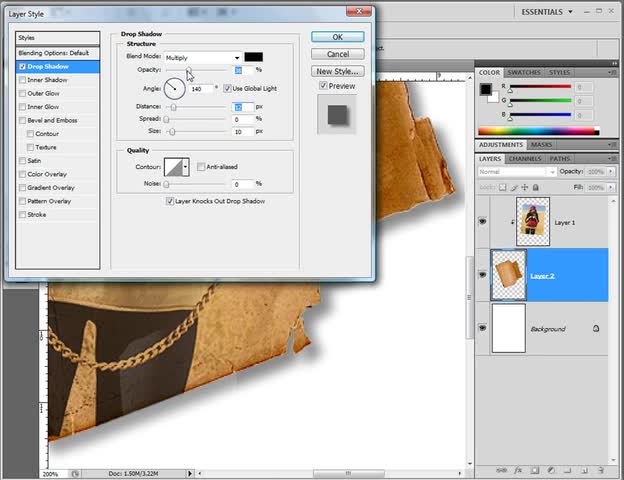Click the New Style button

[337, 71]
